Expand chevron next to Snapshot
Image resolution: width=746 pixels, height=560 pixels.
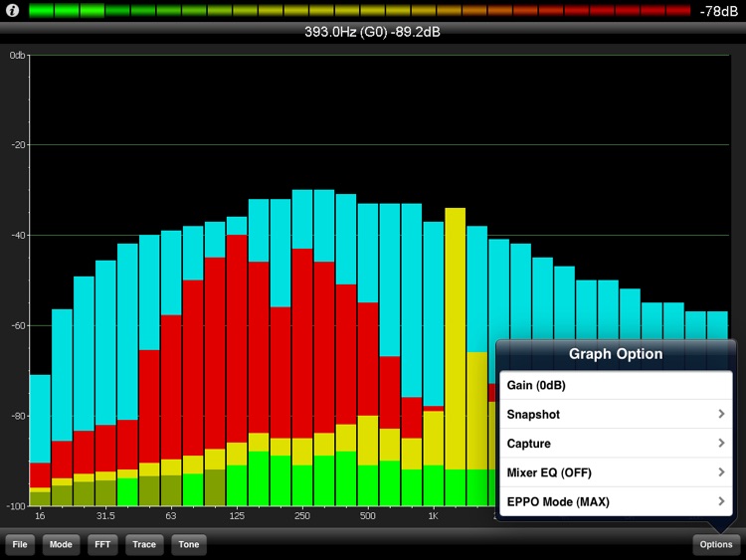(x=721, y=414)
